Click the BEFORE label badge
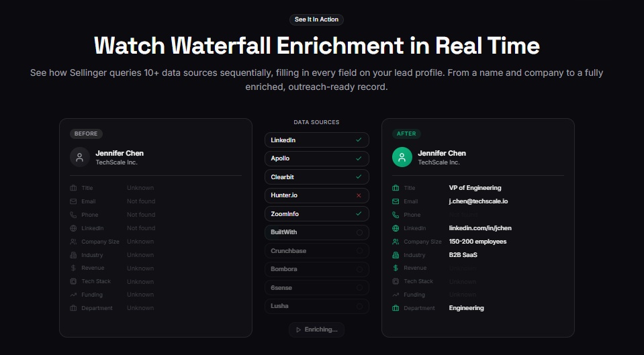Image resolution: width=644 pixels, height=355 pixels. [86, 134]
